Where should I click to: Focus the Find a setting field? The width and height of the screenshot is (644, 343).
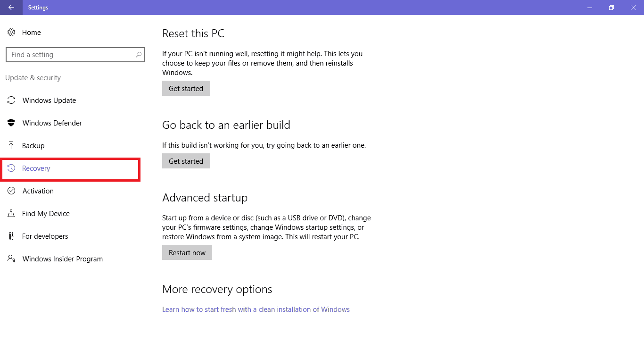pyautogui.click(x=75, y=55)
